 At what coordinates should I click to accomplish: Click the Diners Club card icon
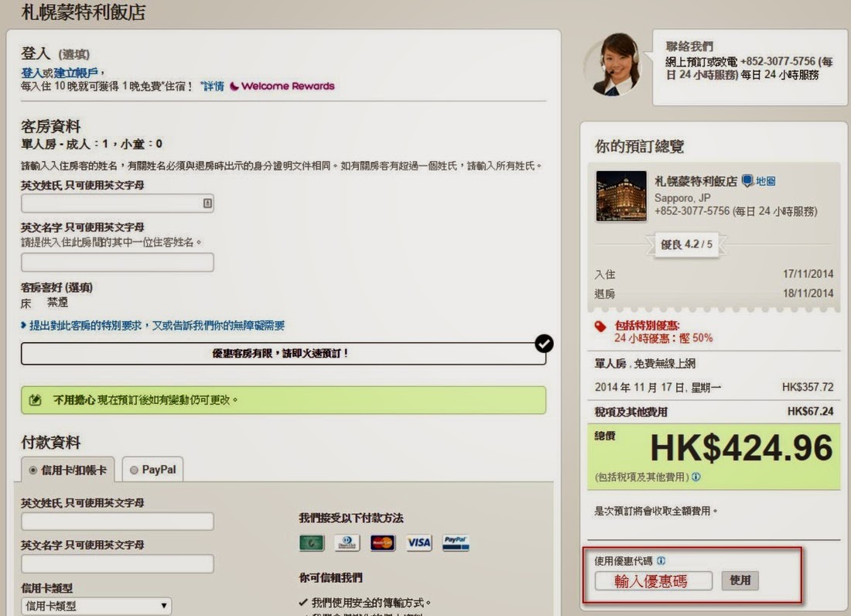point(347,542)
